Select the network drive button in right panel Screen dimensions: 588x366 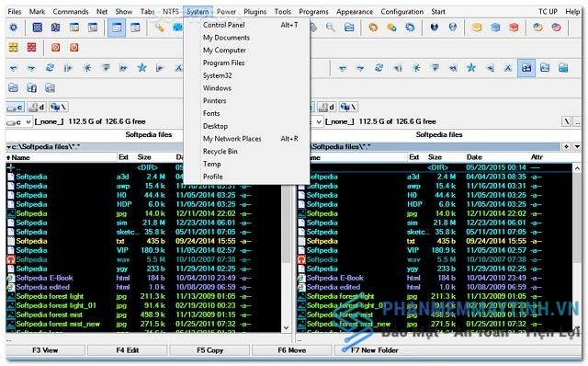349,108
